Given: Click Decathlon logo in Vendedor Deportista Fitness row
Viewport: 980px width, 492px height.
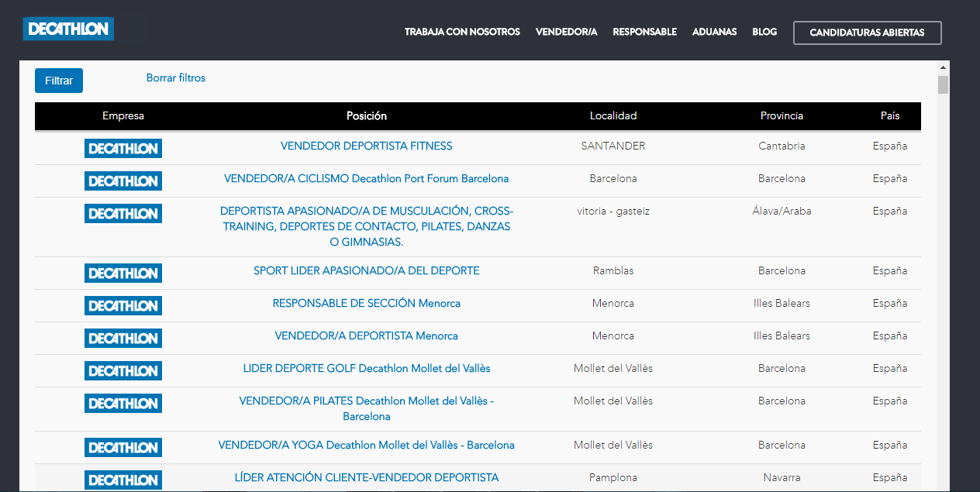Looking at the screenshot, I should (x=123, y=149).
